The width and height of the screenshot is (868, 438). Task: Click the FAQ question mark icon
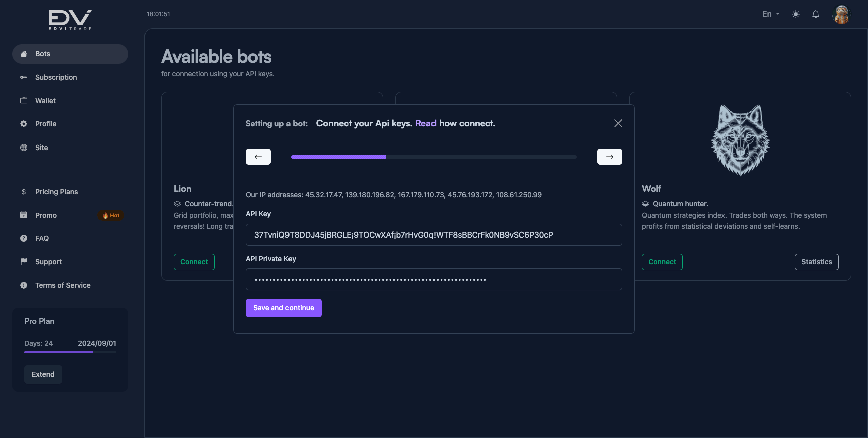tap(24, 238)
